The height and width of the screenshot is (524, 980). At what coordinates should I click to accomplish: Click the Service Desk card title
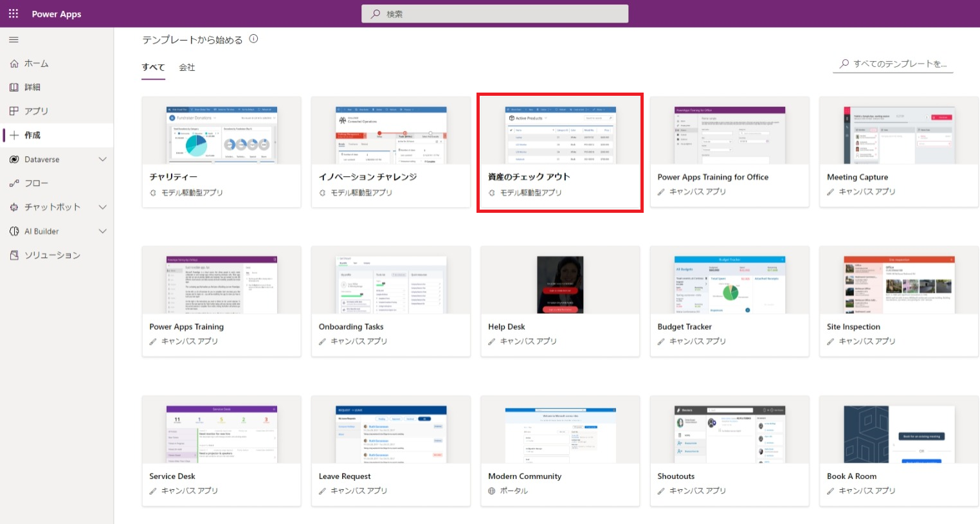pos(172,476)
